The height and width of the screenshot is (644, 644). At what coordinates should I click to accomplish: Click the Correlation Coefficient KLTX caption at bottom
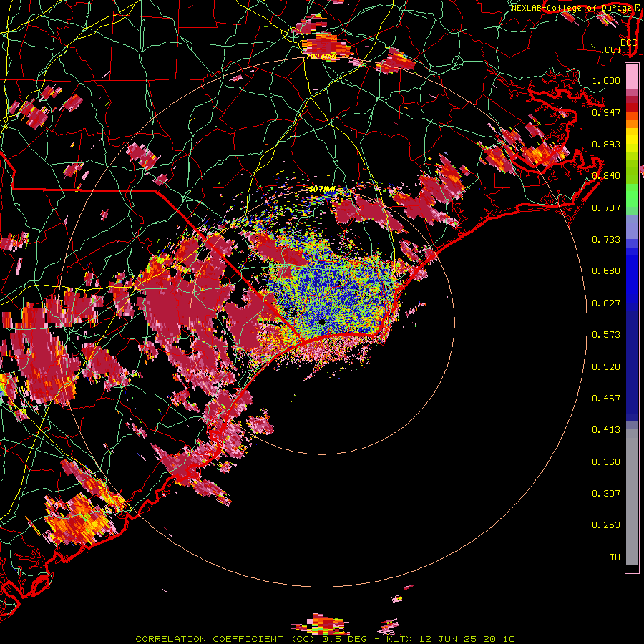coord(325,639)
